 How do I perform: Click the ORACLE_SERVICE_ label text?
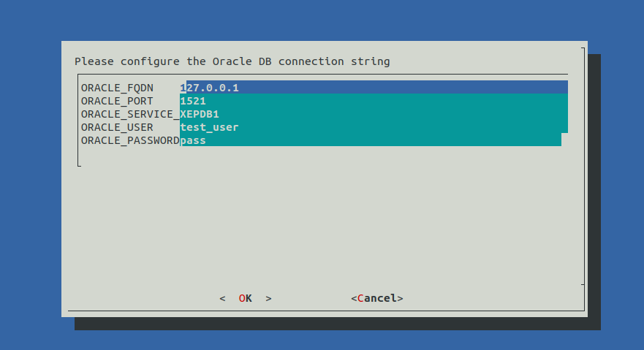click(x=130, y=114)
